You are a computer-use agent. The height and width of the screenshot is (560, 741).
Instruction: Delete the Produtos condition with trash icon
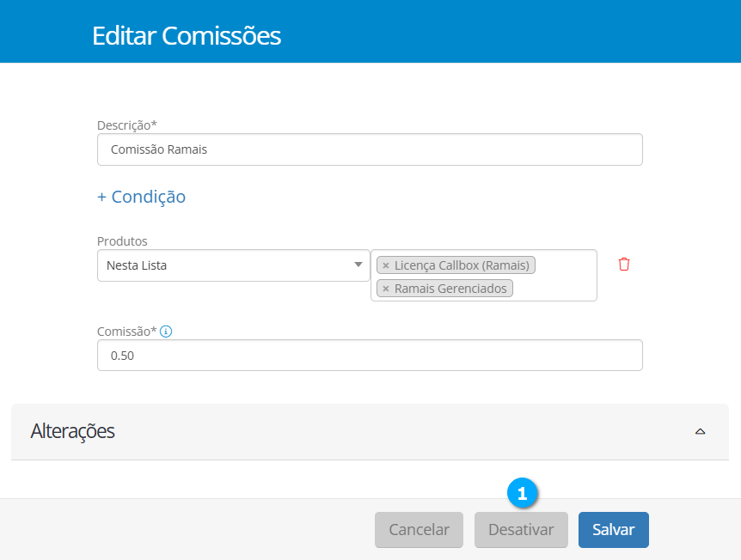point(624,265)
